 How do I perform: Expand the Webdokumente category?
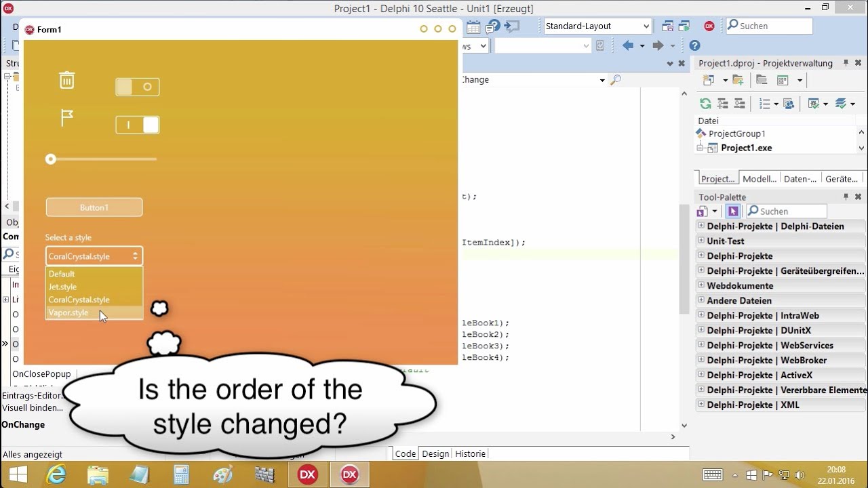[701, 285]
